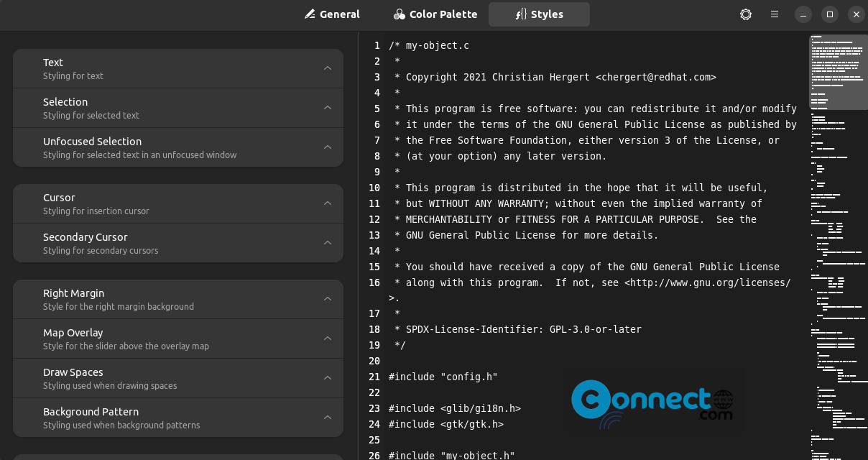This screenshot has height=460, width=868.
Task: Click the pencil icon on General tab
Action: 310,14
